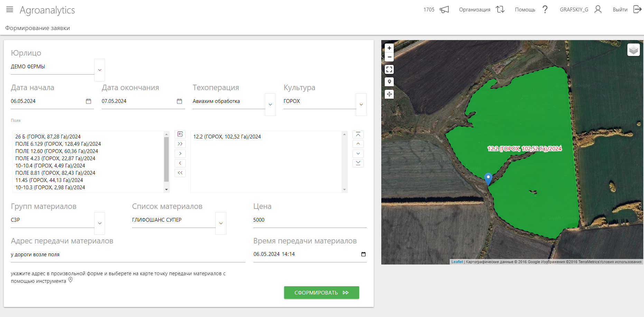Move selected field to top

(358, 134)
